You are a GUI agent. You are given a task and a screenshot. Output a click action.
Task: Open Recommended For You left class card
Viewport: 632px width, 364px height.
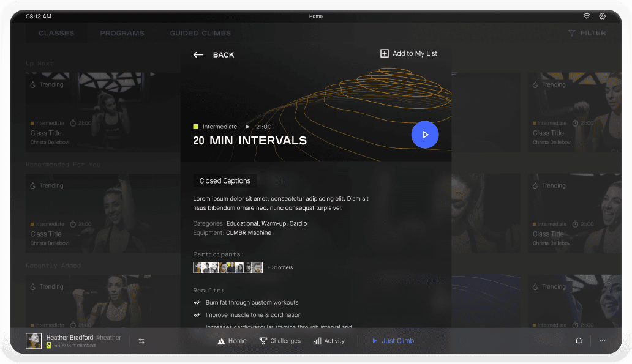coord(103,214)
